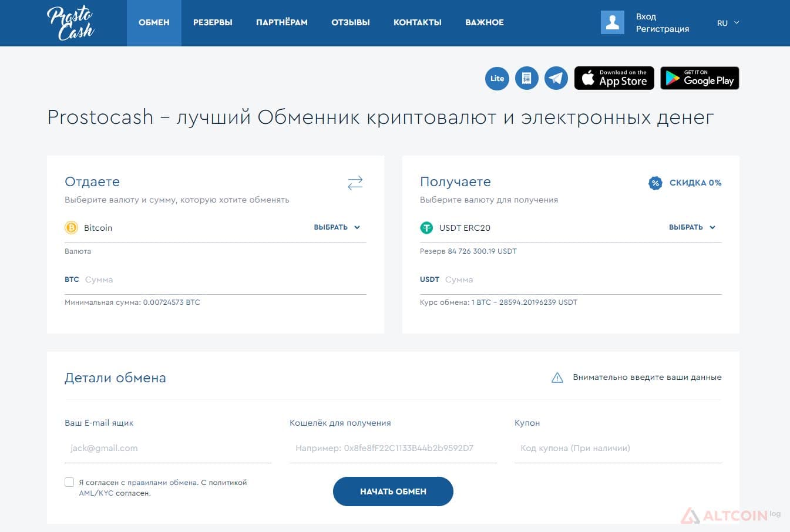
Task: Click the Prosto Cash logo
Action: pos(70,23)
